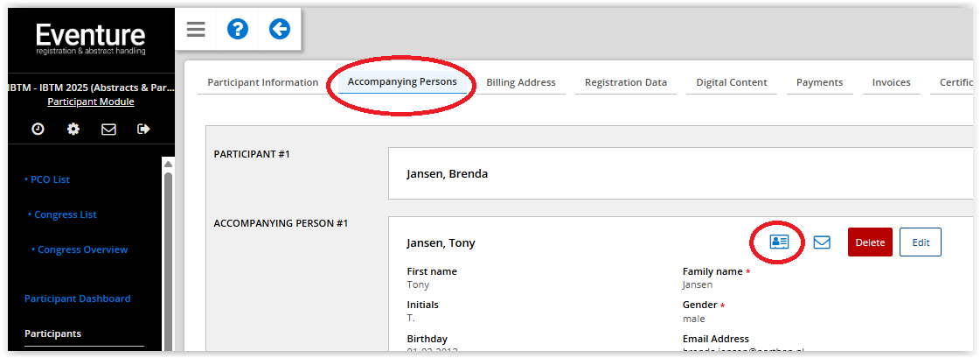980x358 pixels.
Task: Edit accompanying person Tony Jansen
Action: tap(921, 242)
